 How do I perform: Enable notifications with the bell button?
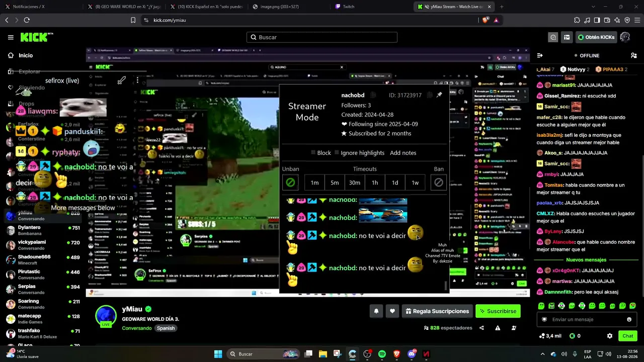point(376,311)
